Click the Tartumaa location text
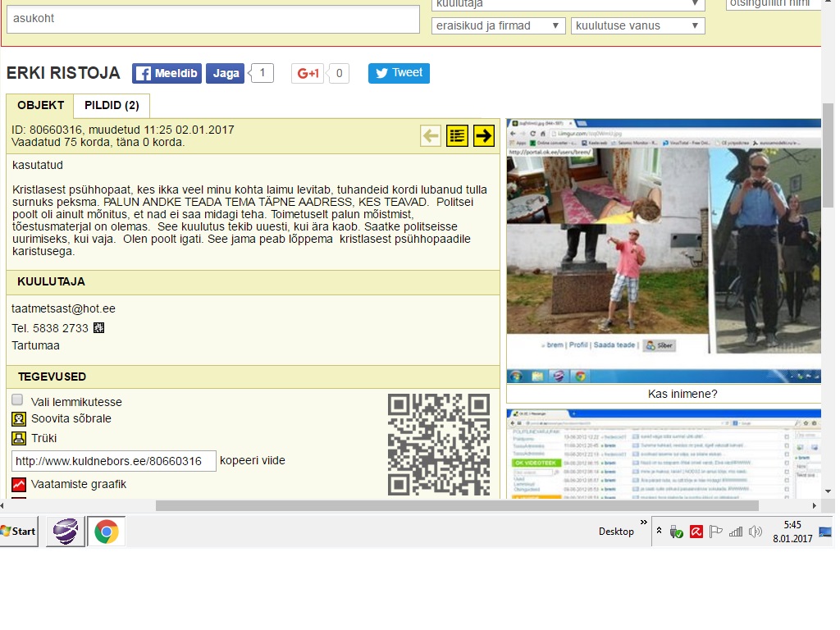This screenshot has width=840, height=630. pos(36,345)
